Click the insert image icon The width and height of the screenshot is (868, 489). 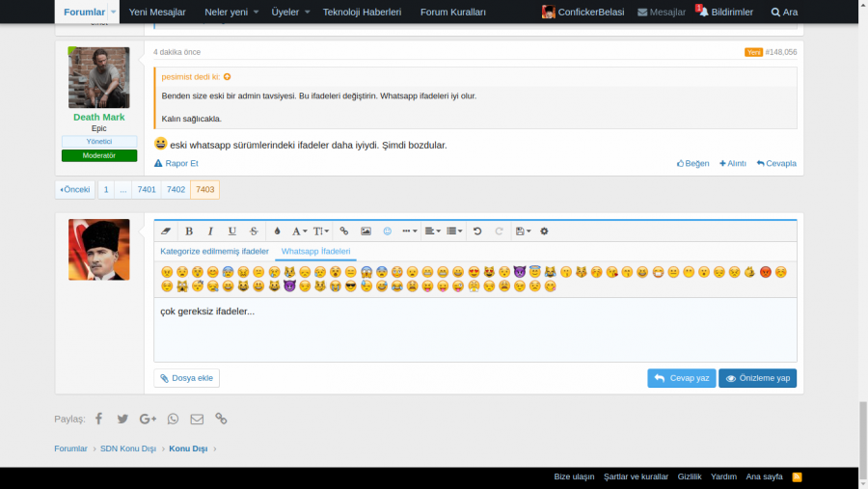pyautogui.click(x=366, y=231)
